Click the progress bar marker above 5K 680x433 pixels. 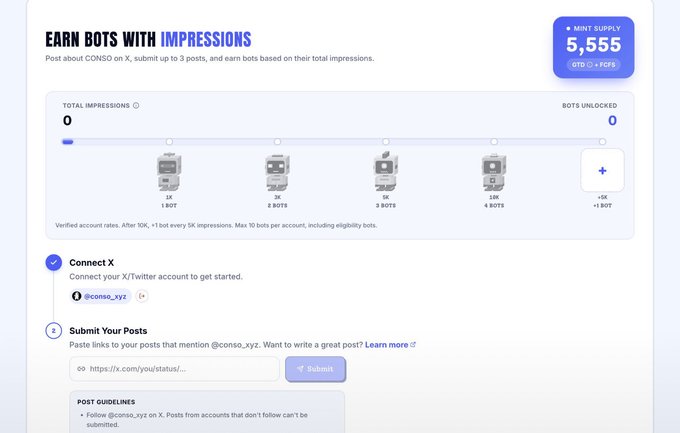pos(386,141)
